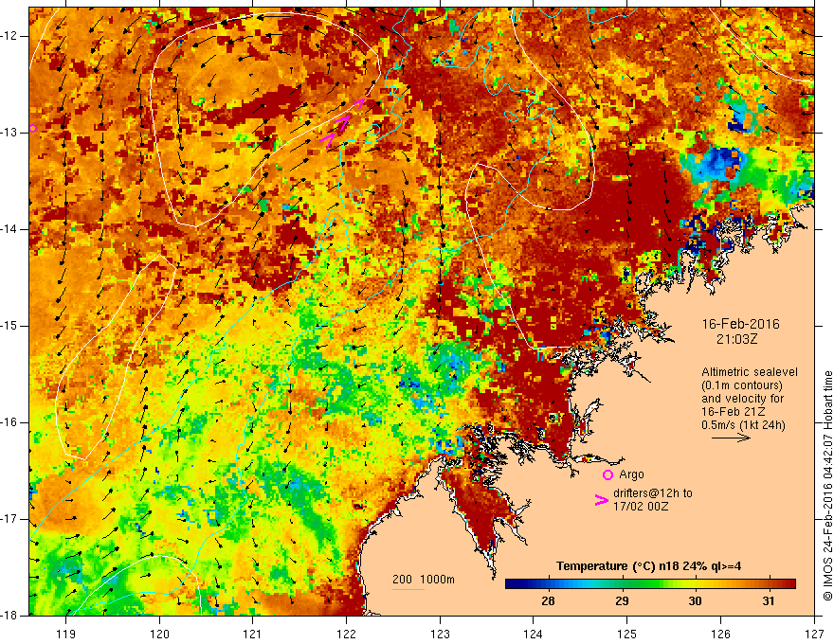The image size is (834, 644).
Task: Click the "16-Feb-2016" date label
Action: pos(740,324)
